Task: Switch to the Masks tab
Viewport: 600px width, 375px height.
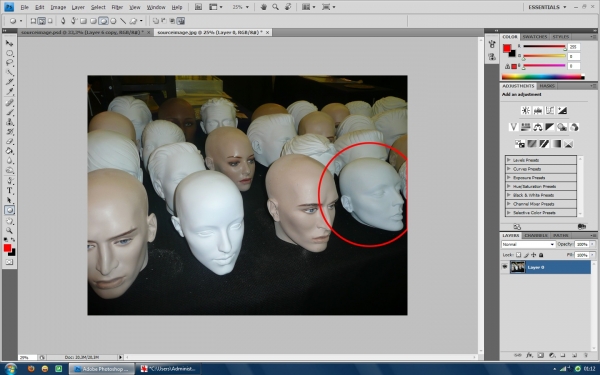Action: point(546,86)
